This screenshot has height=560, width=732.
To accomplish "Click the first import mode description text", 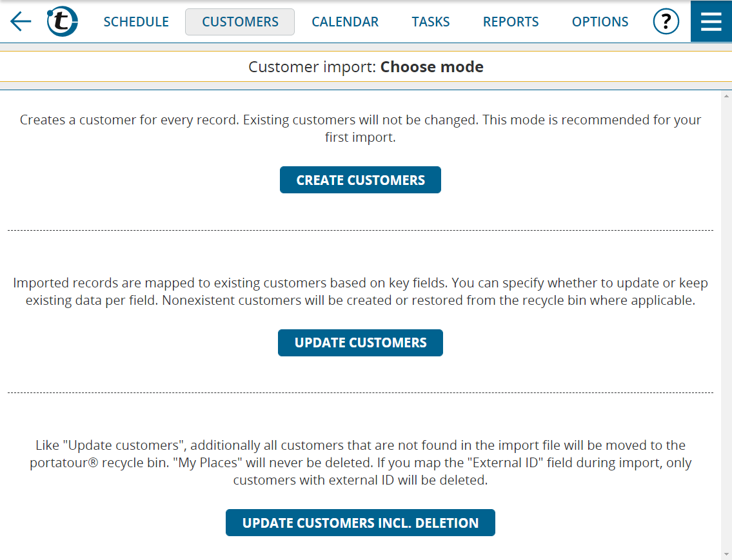I will (x=360, y=126).
